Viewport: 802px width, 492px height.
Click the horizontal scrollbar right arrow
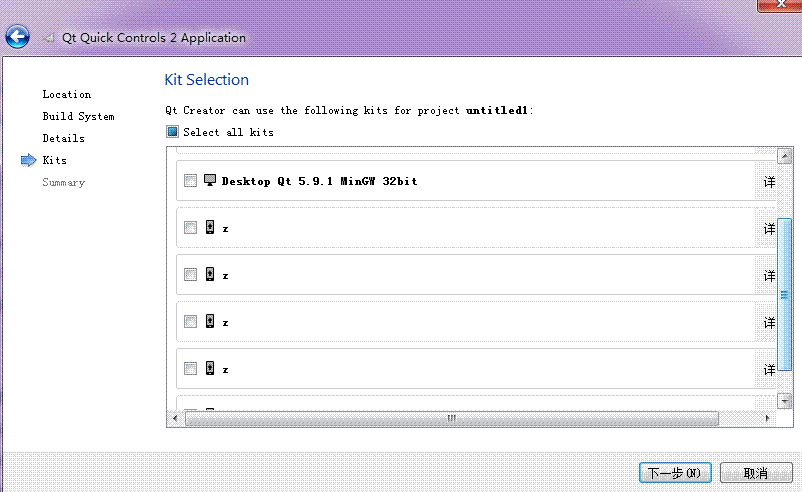click(x=767, y=418)
